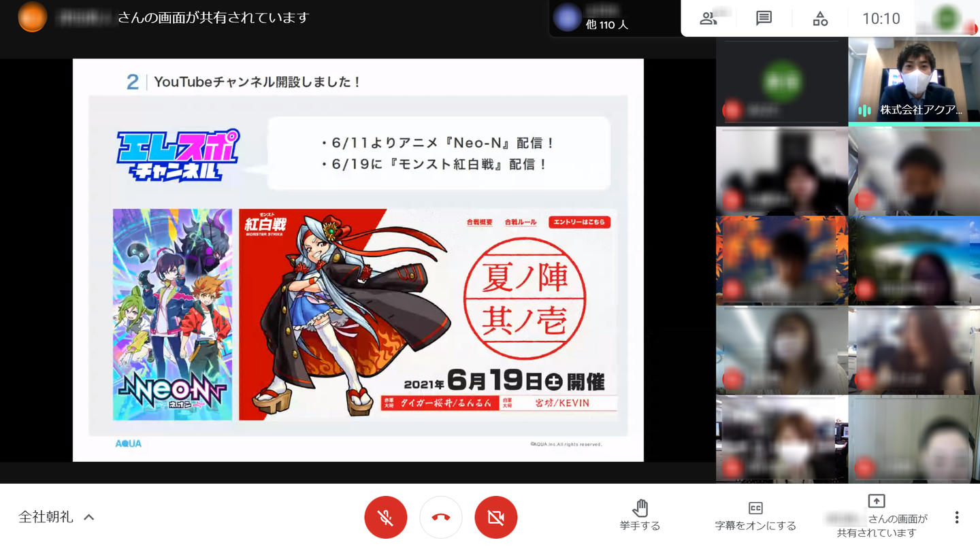980x551 pixels.
Task: Raise your hand with the 挙手する icon
Action: pos(640,507)
